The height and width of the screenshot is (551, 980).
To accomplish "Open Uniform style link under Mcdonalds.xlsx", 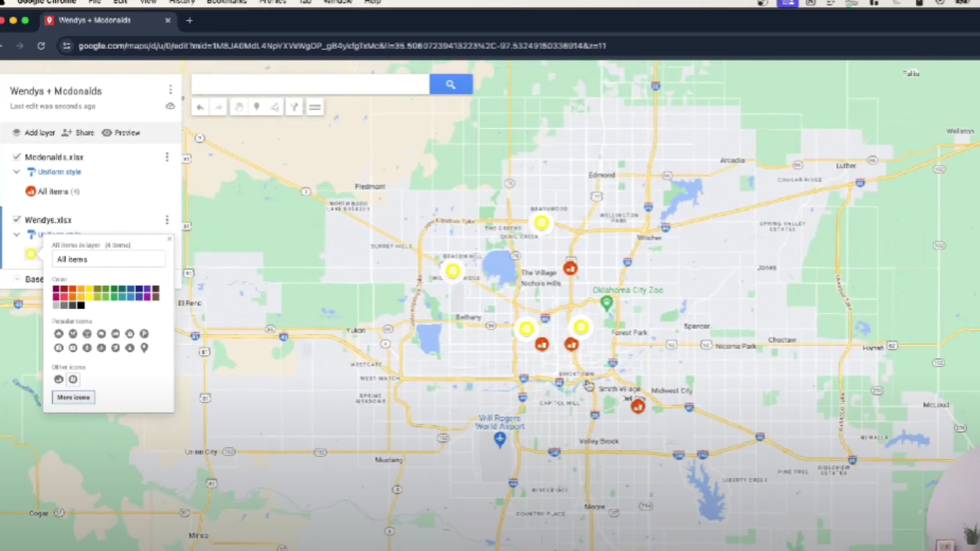I will coord(59,172).
